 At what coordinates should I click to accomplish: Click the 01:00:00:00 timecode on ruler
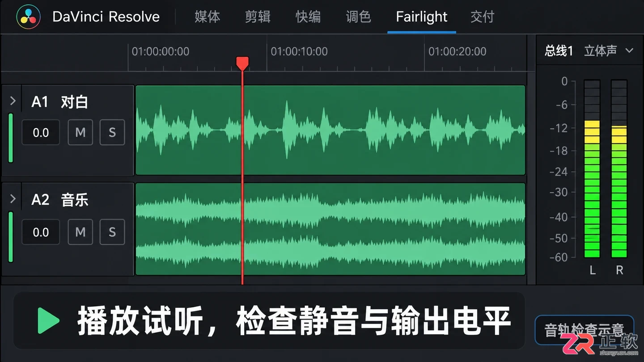click(161, 51)
